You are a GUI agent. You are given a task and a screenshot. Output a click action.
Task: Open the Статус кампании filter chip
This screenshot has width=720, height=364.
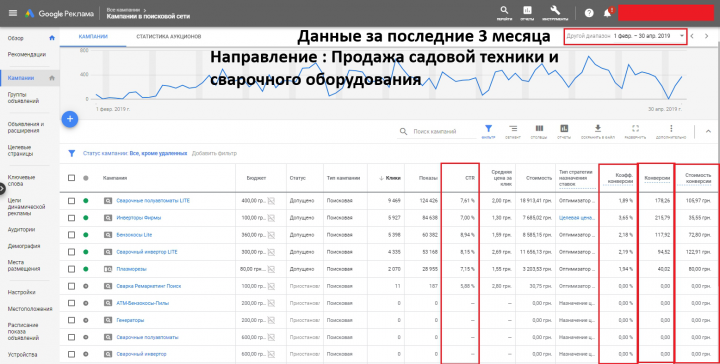tap(135, 153)
